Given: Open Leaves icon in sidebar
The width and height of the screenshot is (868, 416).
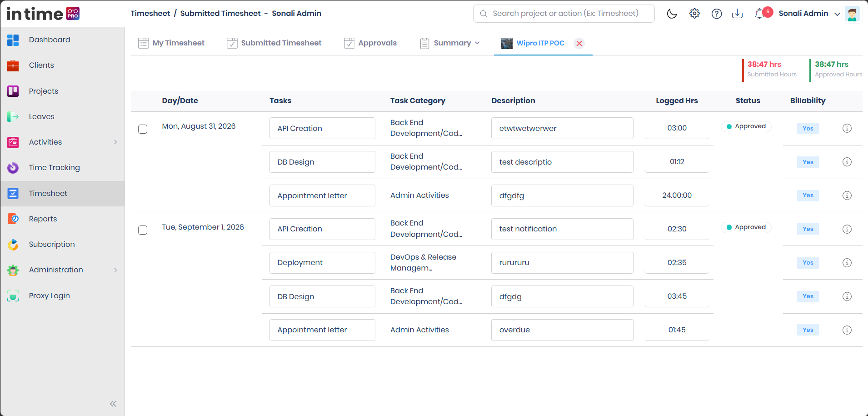Looking at the screenshot, I should (x=13, y=117).
